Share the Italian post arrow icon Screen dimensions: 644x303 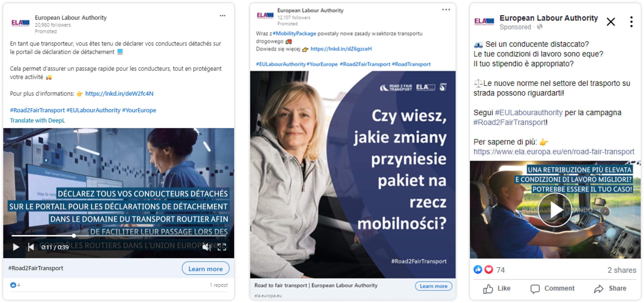[599, 289]
